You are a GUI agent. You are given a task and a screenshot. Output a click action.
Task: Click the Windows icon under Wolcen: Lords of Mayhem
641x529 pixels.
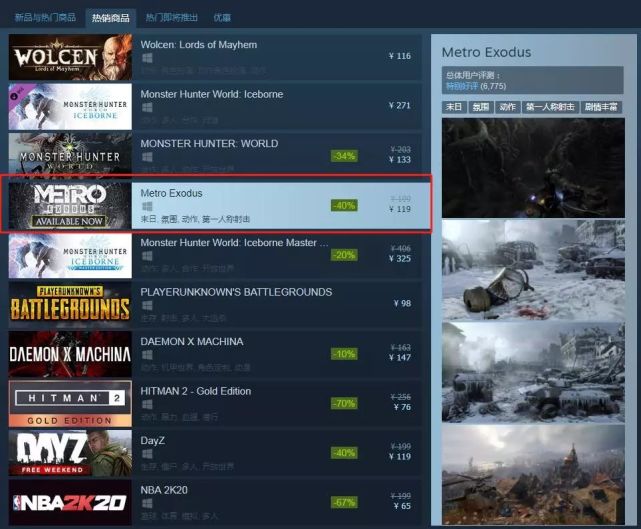point(147,58)
